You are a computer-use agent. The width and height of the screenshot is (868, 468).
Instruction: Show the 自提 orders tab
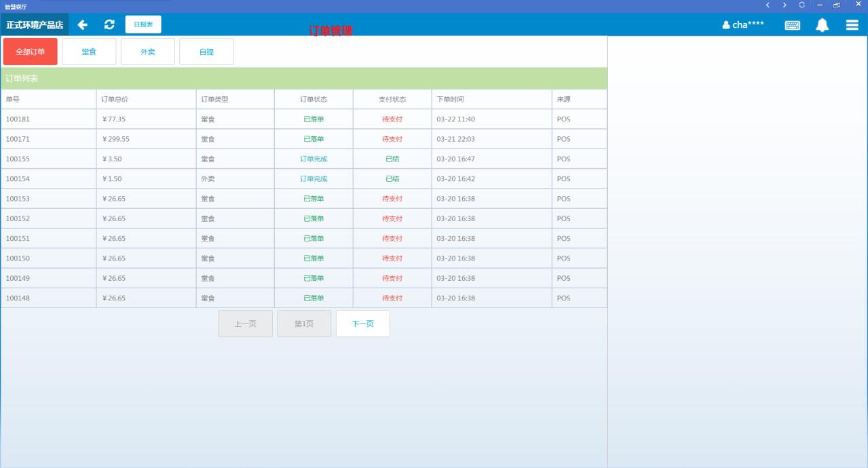click(206, 52)
